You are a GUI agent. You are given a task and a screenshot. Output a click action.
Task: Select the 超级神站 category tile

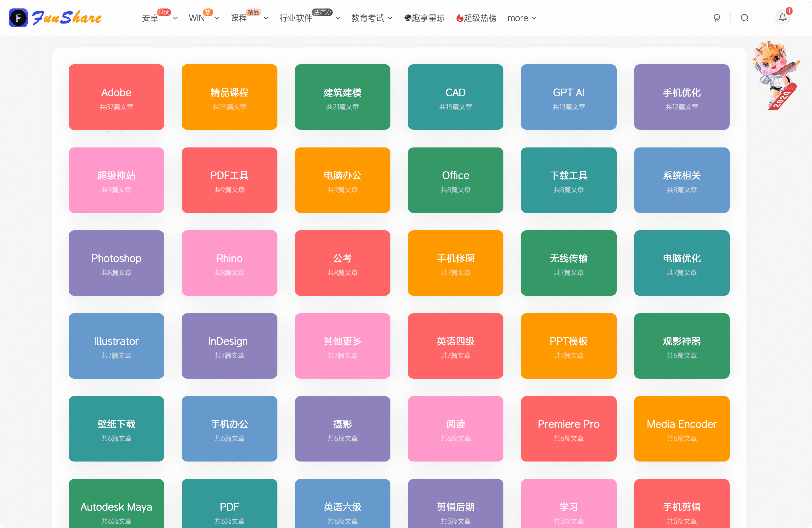coord(116,180)
